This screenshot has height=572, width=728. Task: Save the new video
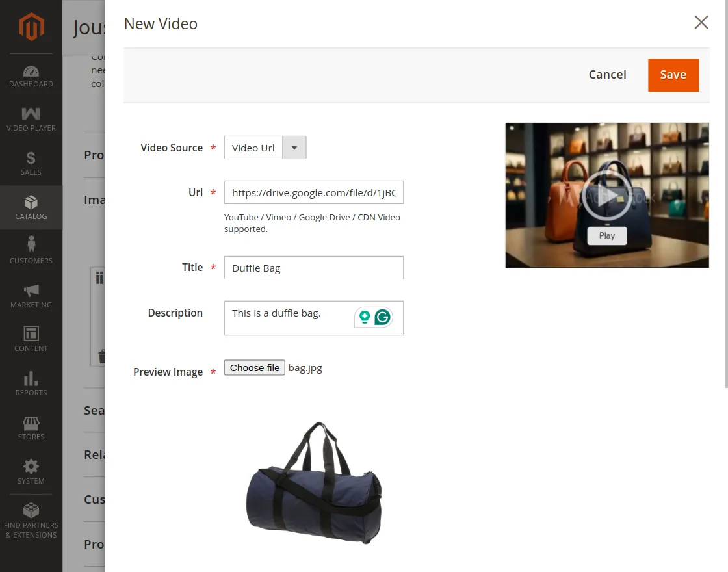coord(673,75)
